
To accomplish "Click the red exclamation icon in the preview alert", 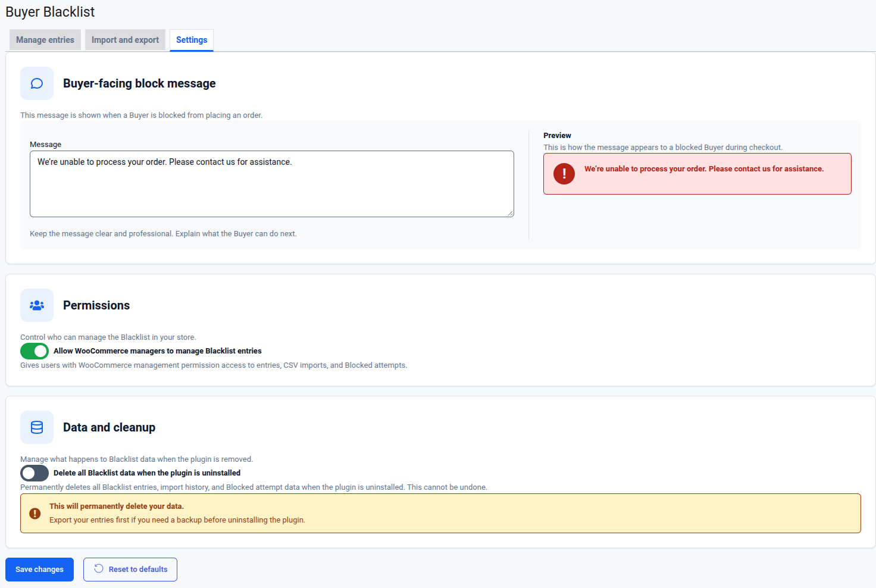I will [564, 174].
